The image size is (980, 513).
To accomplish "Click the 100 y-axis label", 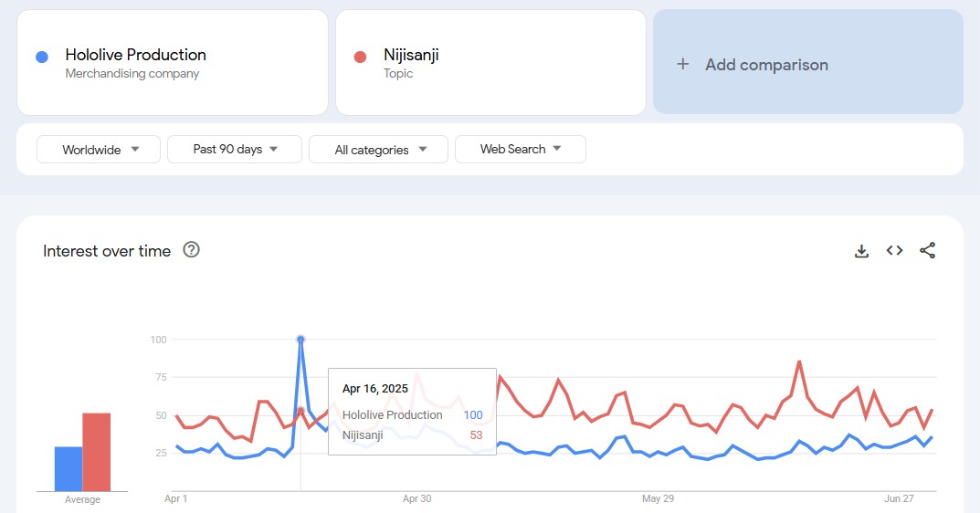I will 159,340.
